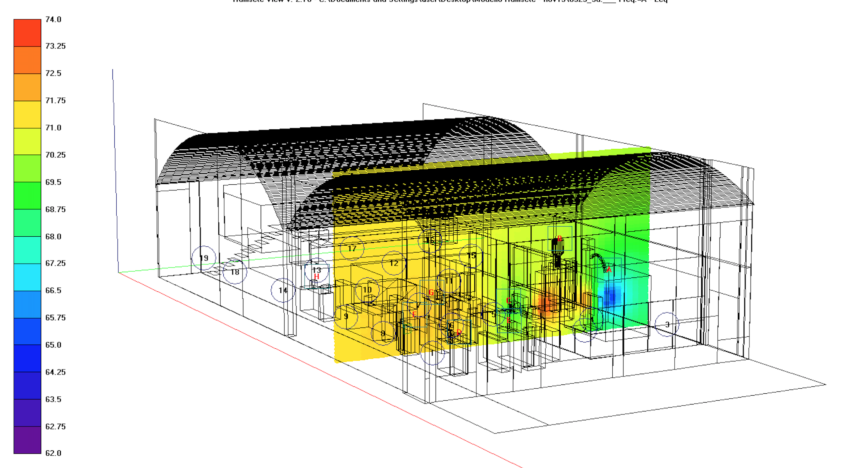Click the red source label H
This screenshot has height=468, width=868.
pos(317,277)
